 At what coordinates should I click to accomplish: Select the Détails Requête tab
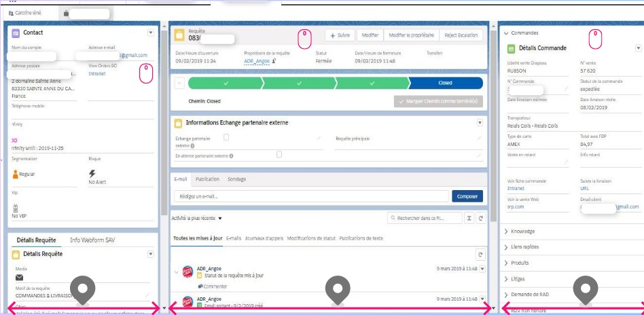(x=36, y=240)
